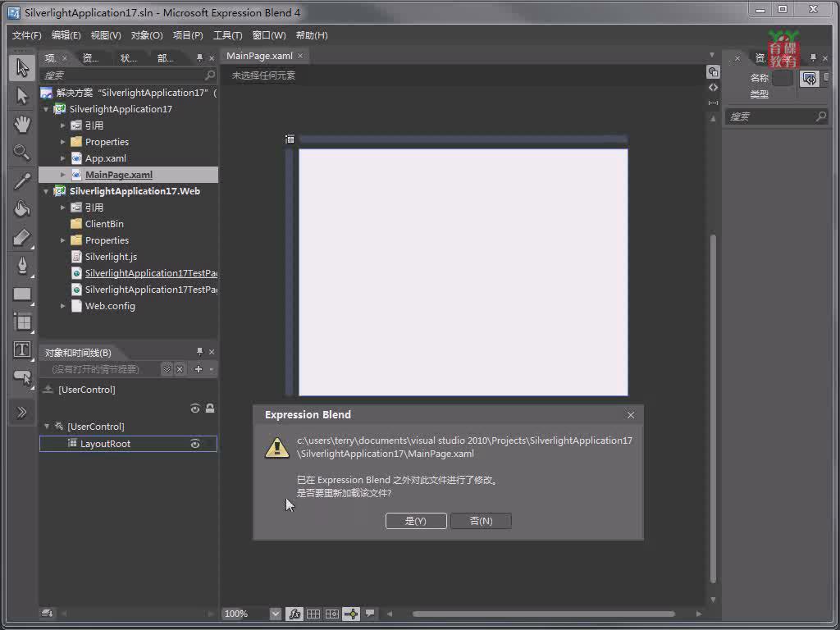Switch to Split view

[713, 103]
